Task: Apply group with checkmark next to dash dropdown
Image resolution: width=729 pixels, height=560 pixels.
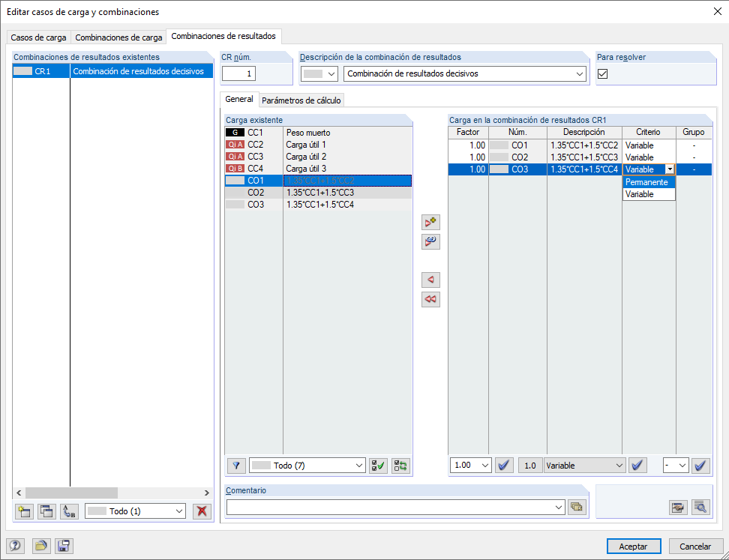Action: pyautogui.click(x=700, y=466)
